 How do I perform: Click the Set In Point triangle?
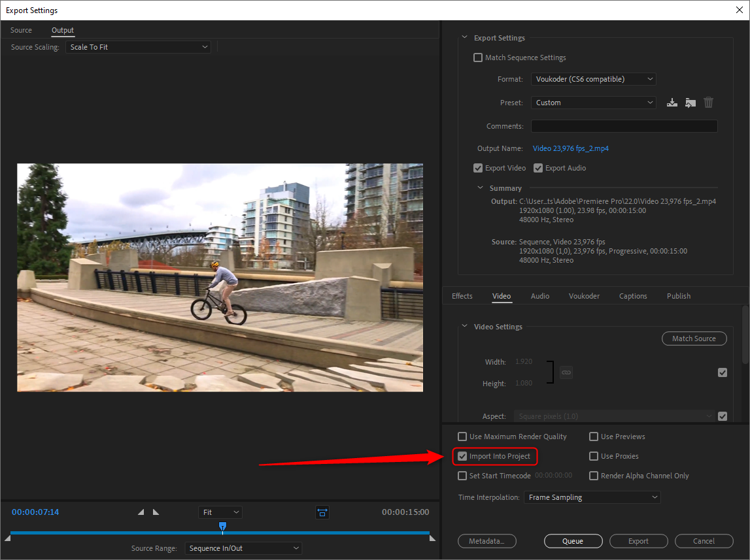point(141,512)
